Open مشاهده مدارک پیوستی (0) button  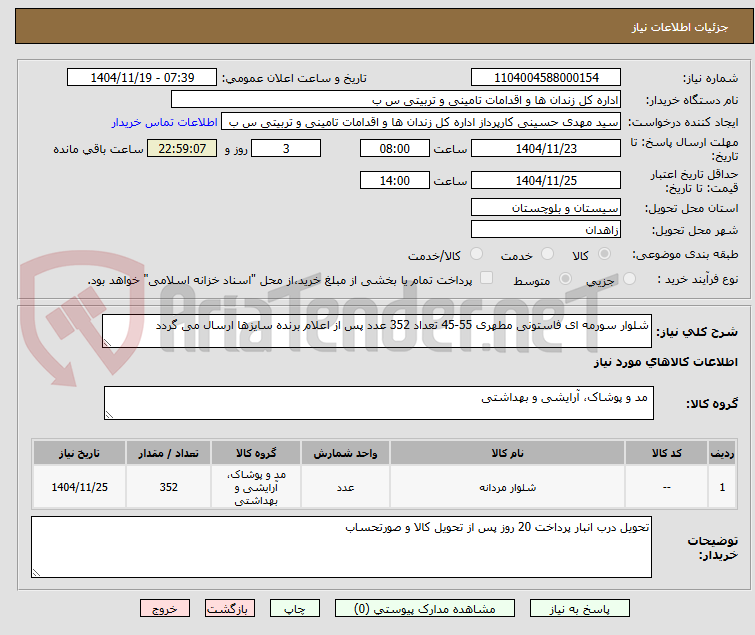pos(425,609)
